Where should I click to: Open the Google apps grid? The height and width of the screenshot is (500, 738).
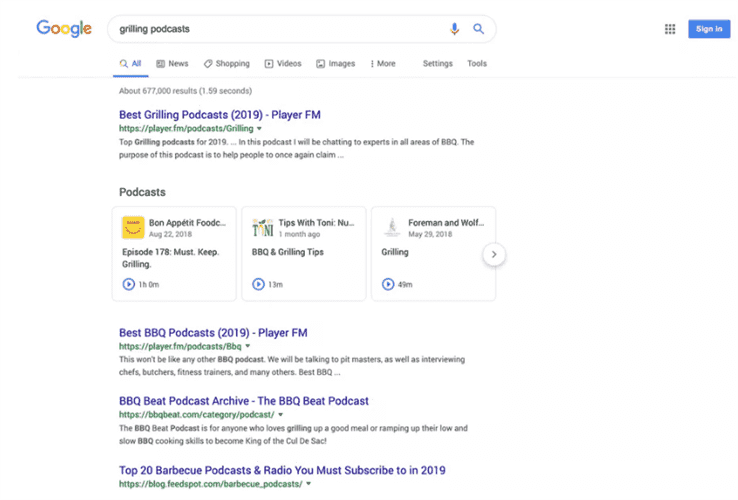tap(670, 29)
